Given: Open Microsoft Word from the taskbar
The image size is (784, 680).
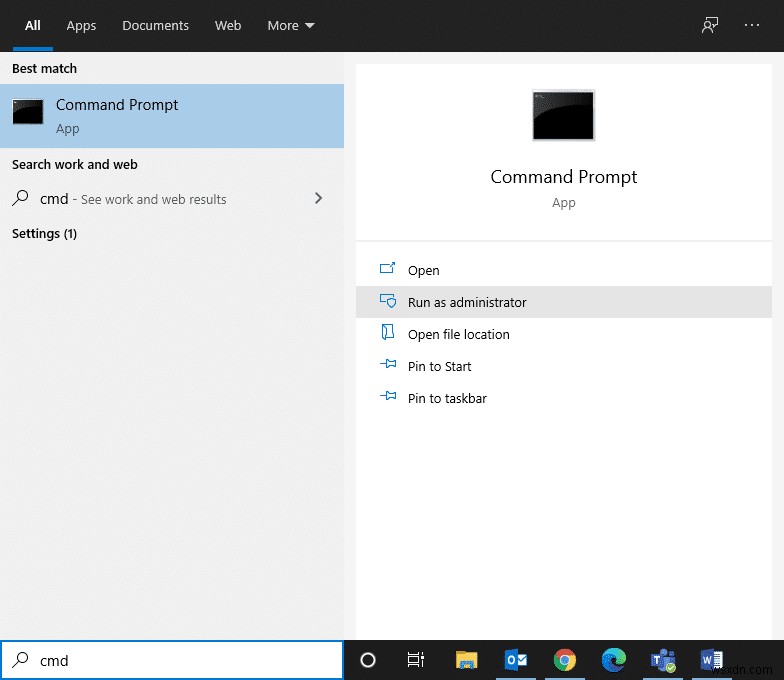Looking at the screenshot, I should (x=711, y=660).
